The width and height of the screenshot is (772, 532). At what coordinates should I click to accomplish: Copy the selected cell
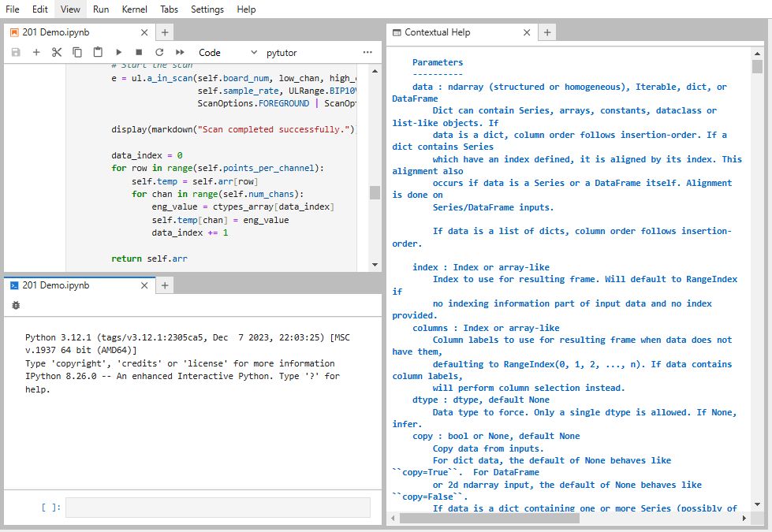point(77,52)
